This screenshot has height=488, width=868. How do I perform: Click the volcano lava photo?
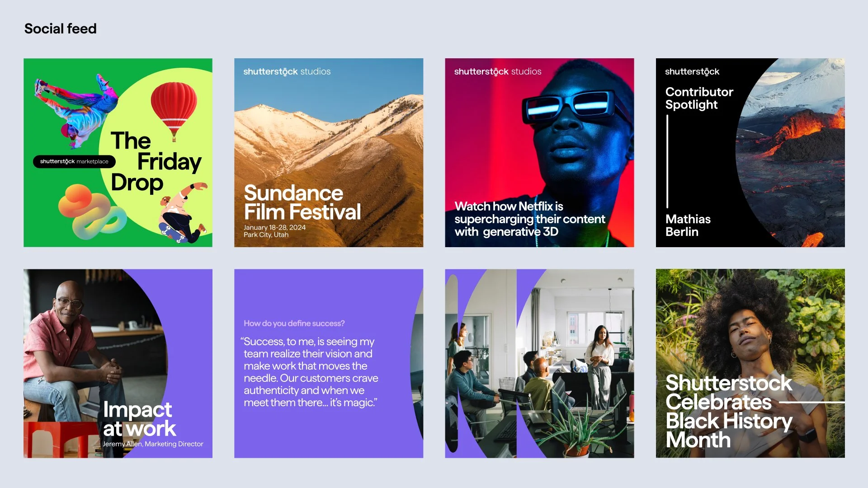click(x=790, y=153)
